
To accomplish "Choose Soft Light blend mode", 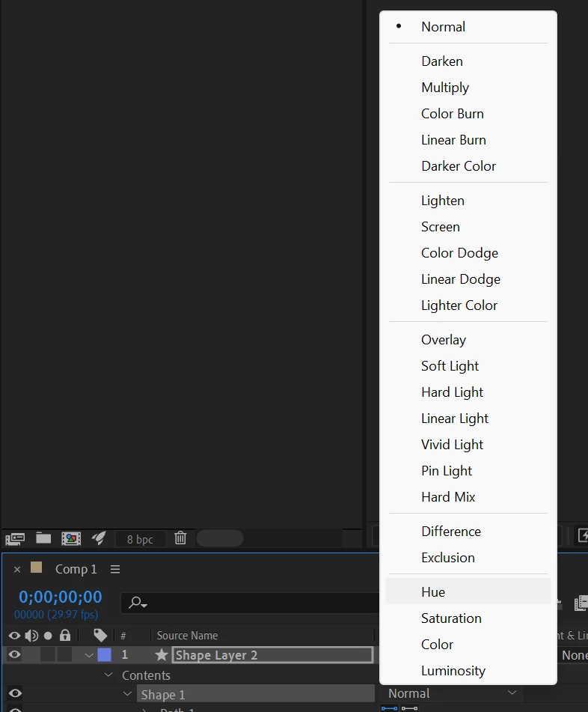I will pos(468,366).
